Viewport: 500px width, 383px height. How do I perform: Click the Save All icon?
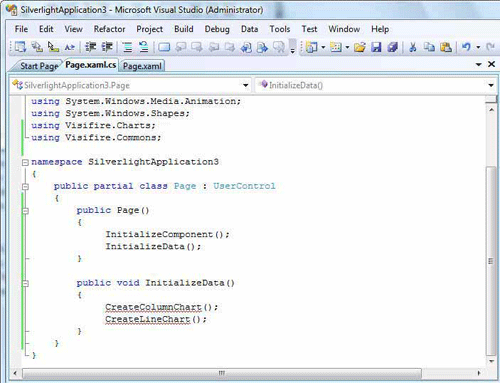pyautogui.click(x=393, y=47)
